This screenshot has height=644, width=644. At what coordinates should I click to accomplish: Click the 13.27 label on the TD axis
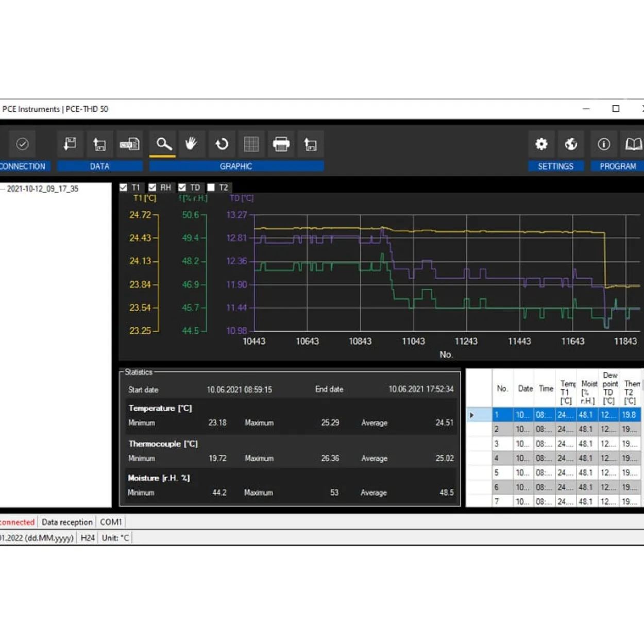pyautogui.click(x=236, y=215)
